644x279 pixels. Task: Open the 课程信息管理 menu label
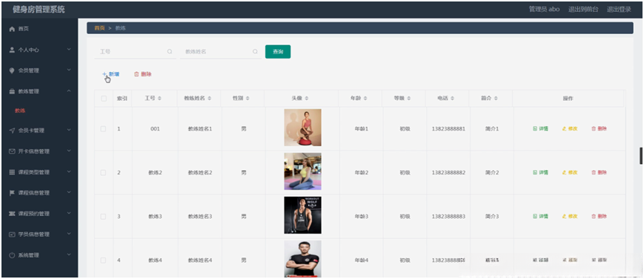pos(33,193)
